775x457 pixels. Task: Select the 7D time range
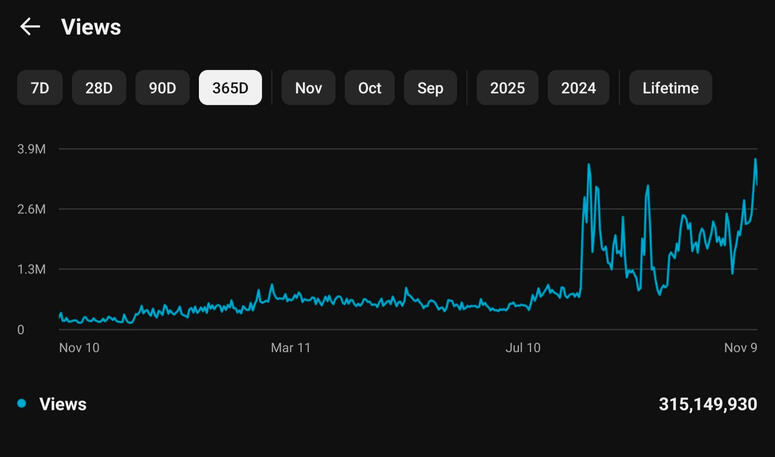(x=40, y=88)
